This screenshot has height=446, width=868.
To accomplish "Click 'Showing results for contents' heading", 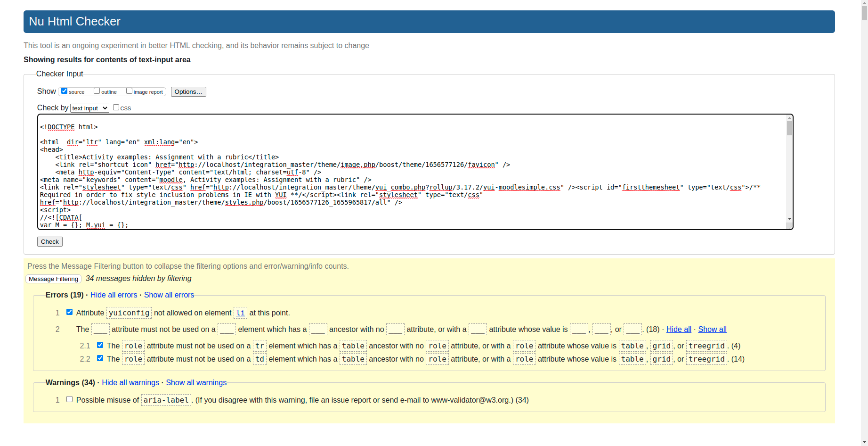I will coord(107,59).
